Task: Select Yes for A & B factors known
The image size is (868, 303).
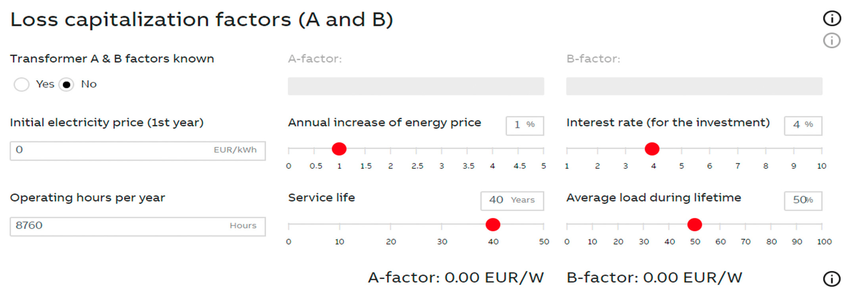Action: (22, 84)
